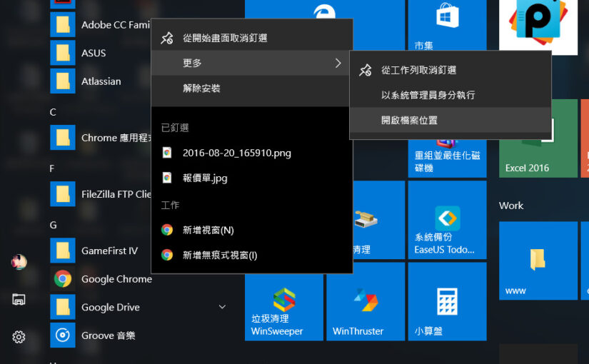Choose 解除安裝 from context menu
The image size is (589, 364).
point(252,89)
